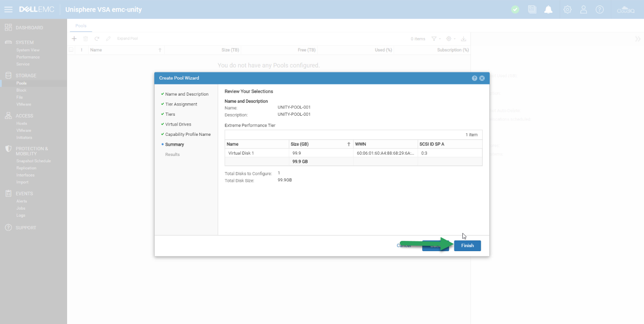Click the Storage section icon in sidebar
The image size is (644, 324).
8,76
